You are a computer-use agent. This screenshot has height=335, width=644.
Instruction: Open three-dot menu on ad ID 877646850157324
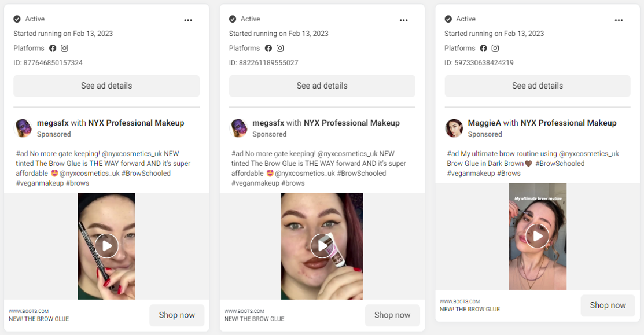click(x=188, y=20)
